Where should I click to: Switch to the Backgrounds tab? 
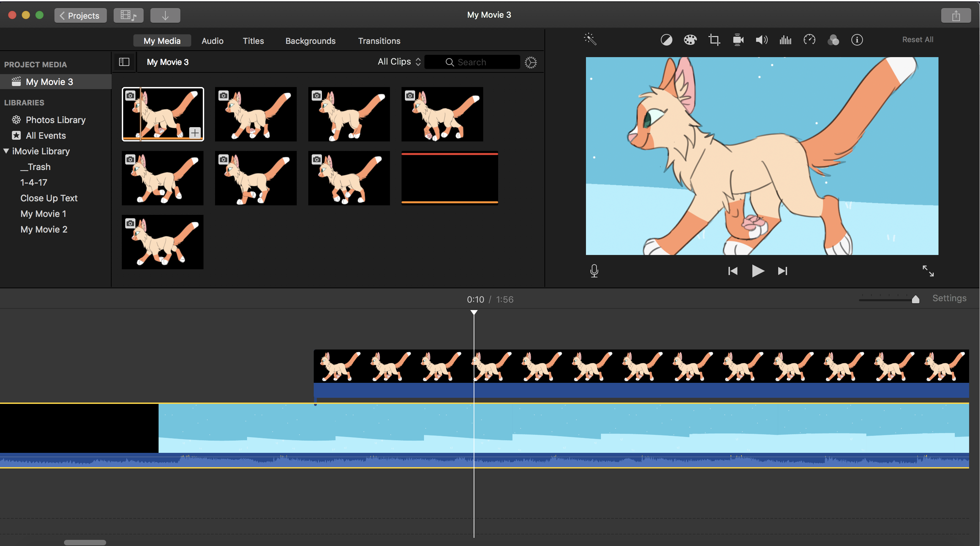click(310, 41)
